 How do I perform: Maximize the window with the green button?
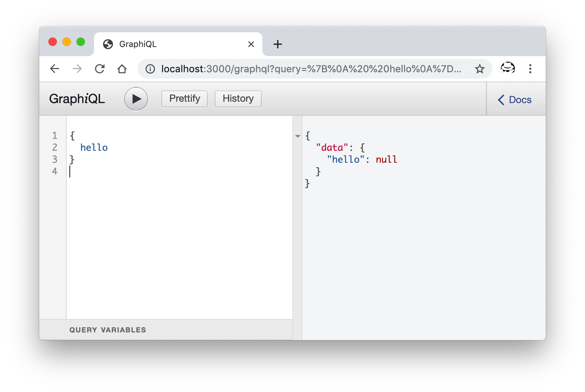(81, 42)
